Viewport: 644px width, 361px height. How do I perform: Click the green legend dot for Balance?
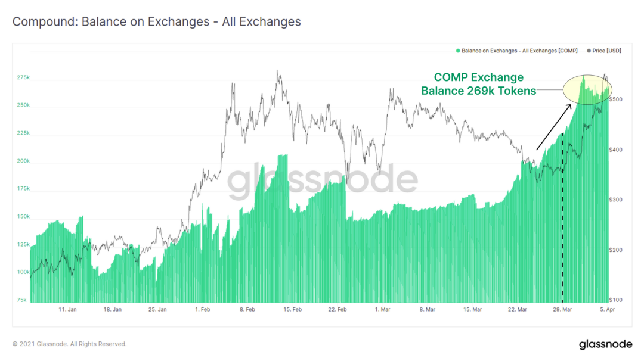click(458, 51)
